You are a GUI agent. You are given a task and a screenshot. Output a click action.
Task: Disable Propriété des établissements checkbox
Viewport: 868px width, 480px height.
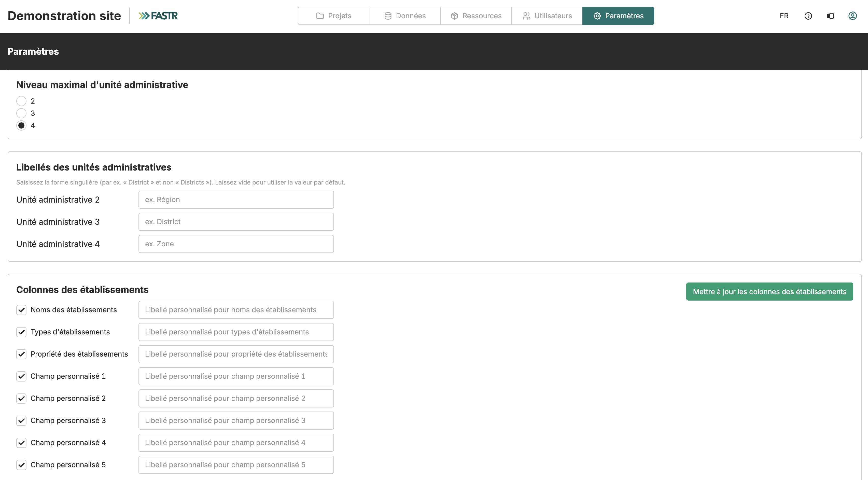click(21, 354)
